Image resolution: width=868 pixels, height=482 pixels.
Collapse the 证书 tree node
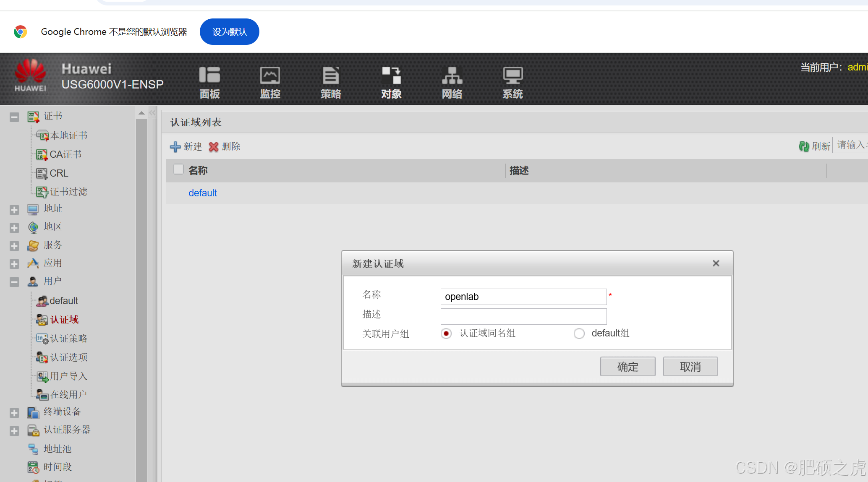14,117
